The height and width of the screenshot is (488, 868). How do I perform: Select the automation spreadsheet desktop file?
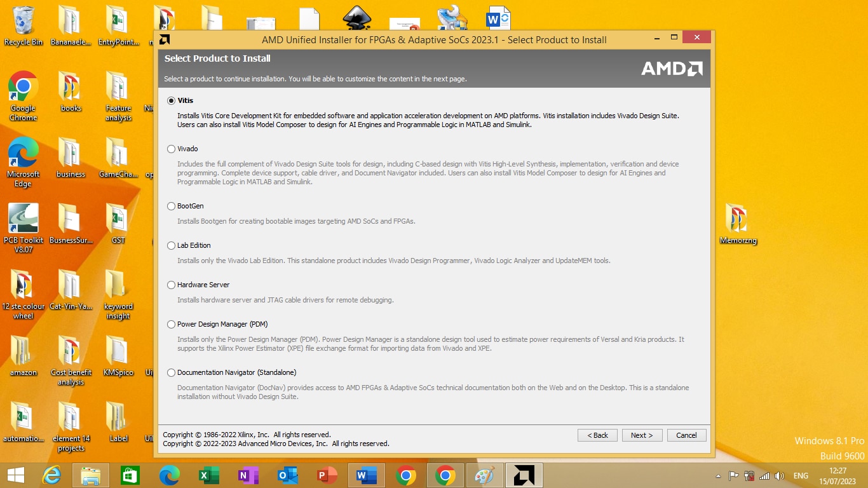coord(24,422)
